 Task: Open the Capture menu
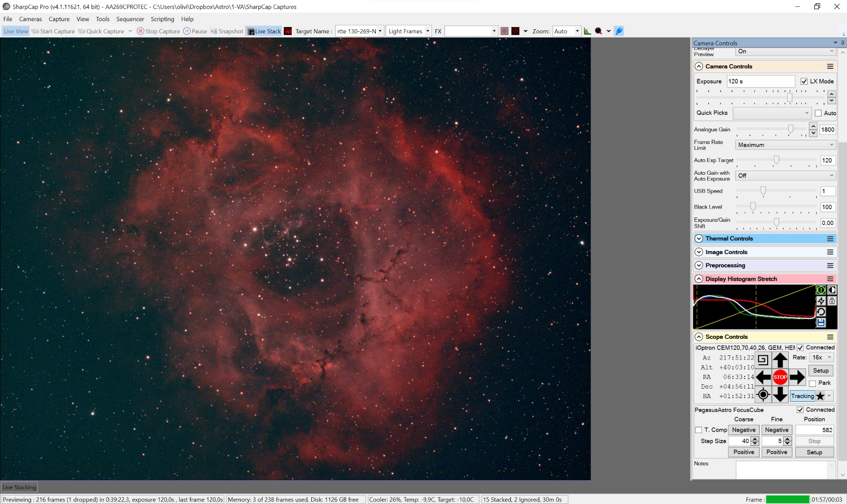(x=59, y=19)
